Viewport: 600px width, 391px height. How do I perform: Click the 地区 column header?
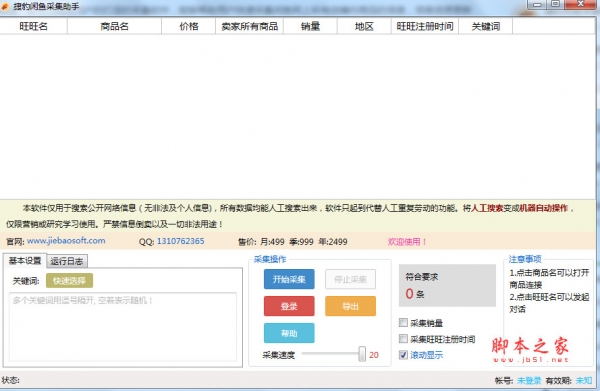point(364,26)
